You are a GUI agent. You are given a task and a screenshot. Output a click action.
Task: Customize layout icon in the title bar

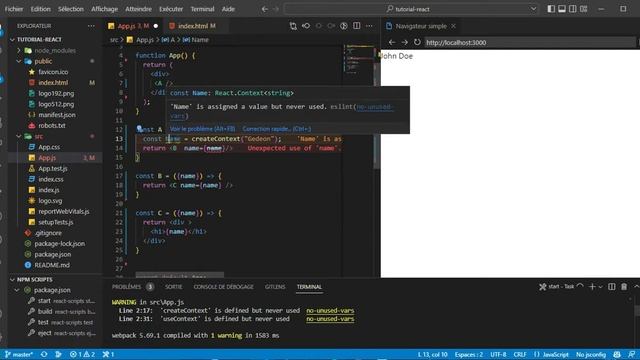click(584, 9)
